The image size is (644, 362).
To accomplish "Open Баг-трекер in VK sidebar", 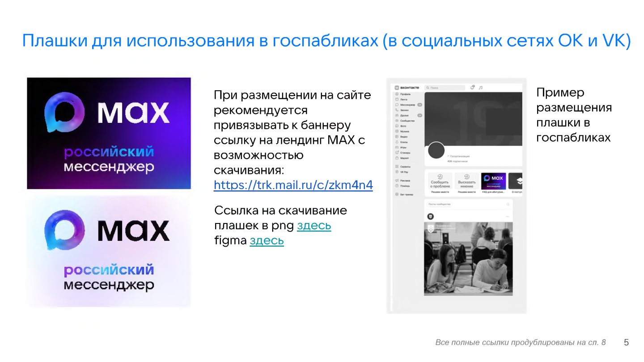I will click(404, 194).
